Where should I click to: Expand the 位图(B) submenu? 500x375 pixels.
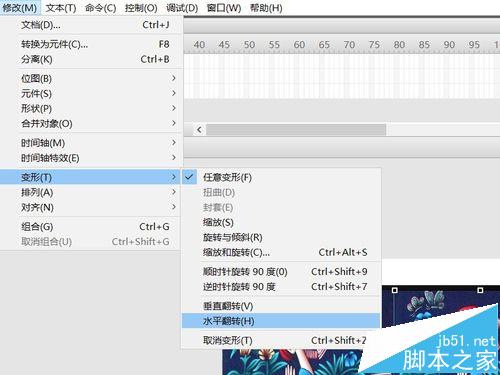click(x=91, y=79)
